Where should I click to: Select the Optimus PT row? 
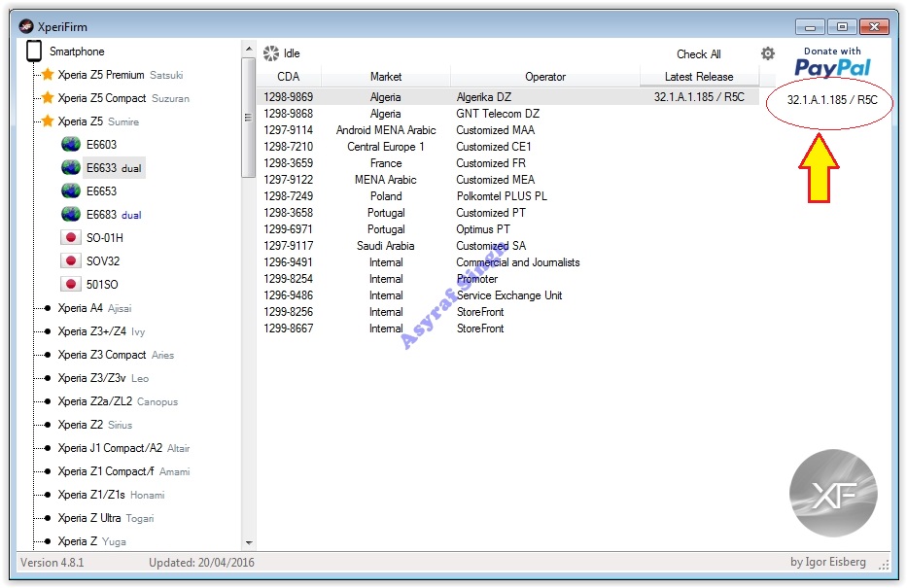(x=507, y=229)
